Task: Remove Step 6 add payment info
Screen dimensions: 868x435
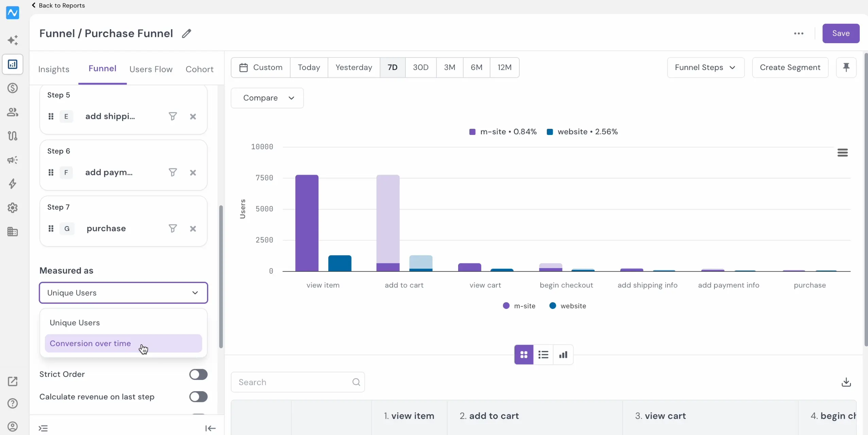Action: tap(193, 173)
